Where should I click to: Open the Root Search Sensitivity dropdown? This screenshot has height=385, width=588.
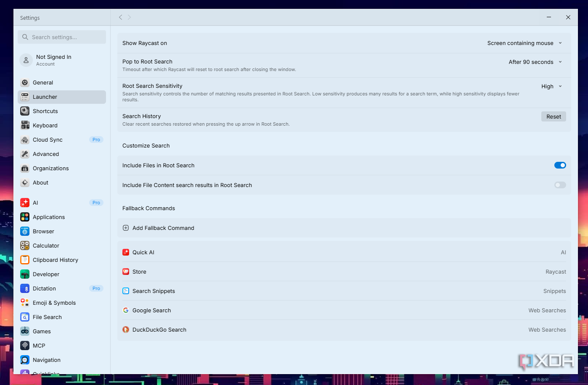point(551,87)
